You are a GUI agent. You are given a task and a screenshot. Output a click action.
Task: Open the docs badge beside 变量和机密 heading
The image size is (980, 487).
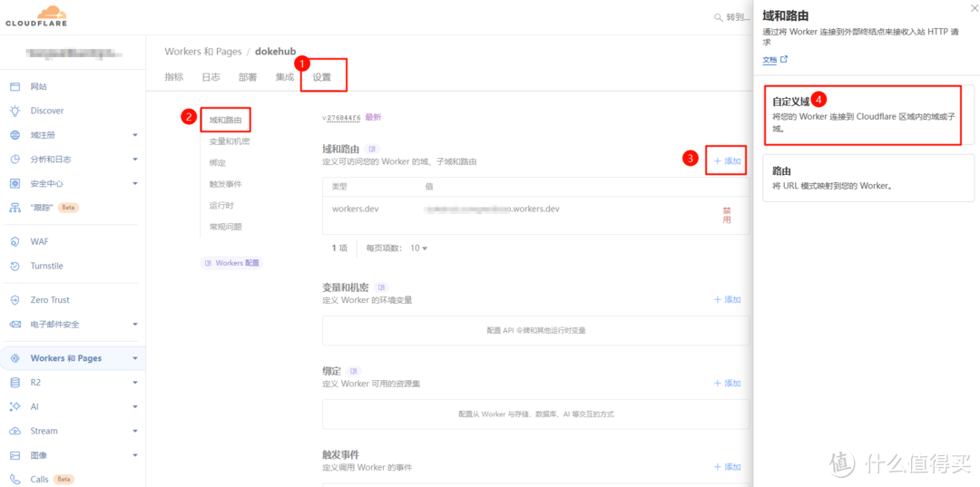[381, 287]
